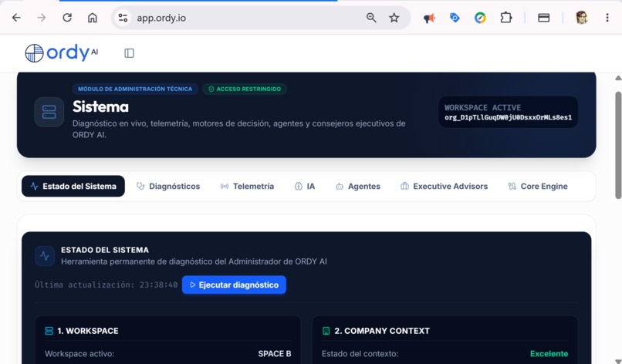Select the Estado del Sistema tab

point(73,186)
